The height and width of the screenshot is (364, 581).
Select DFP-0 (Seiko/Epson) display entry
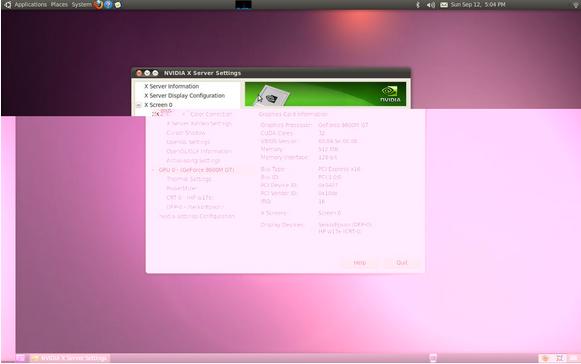(195, 207)
